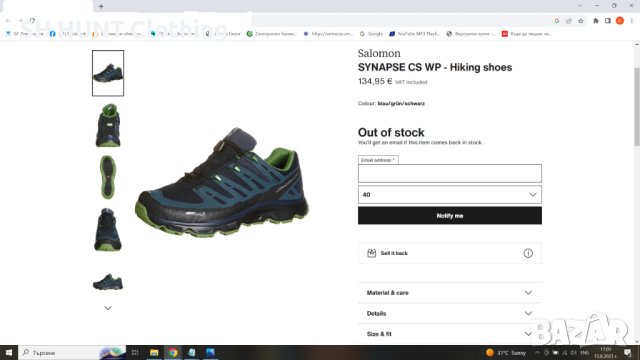Expand the Size & fit section
This screenshot has height=360, width=640.
(450, 333)
